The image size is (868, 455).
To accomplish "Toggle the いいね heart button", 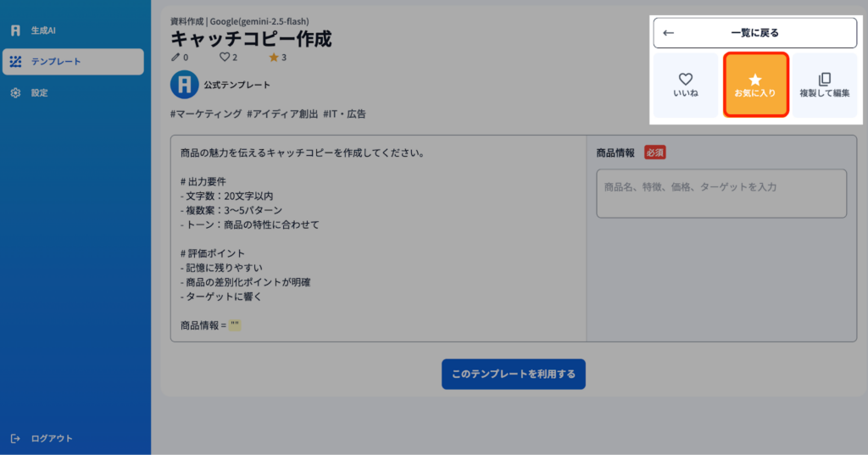I will click(x=686, y=85).
